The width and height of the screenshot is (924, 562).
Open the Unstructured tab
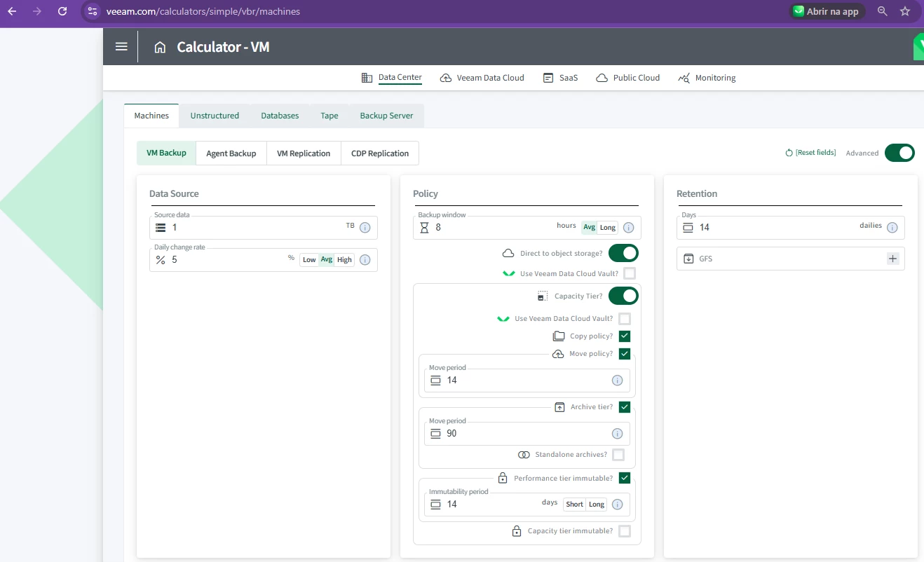click(215, 116)
